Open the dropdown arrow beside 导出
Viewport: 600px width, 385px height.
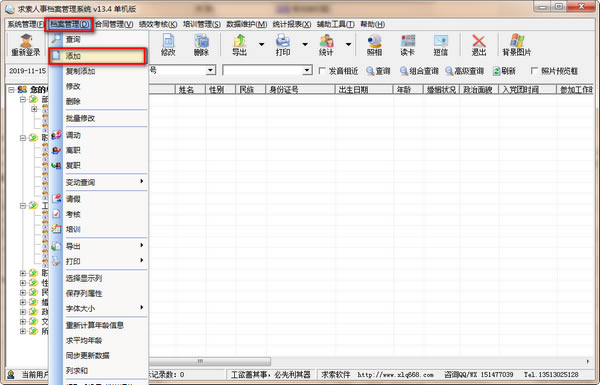[x=261, y=45]
